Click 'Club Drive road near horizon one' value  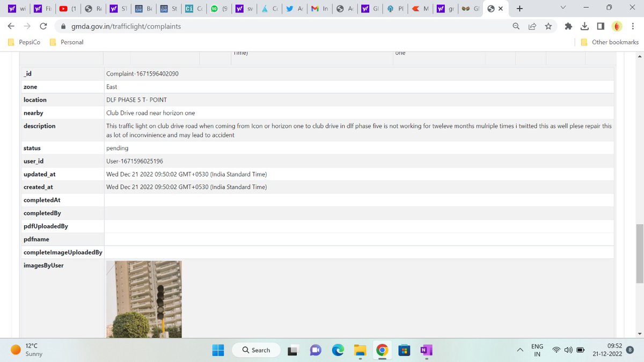pos(151,113)
